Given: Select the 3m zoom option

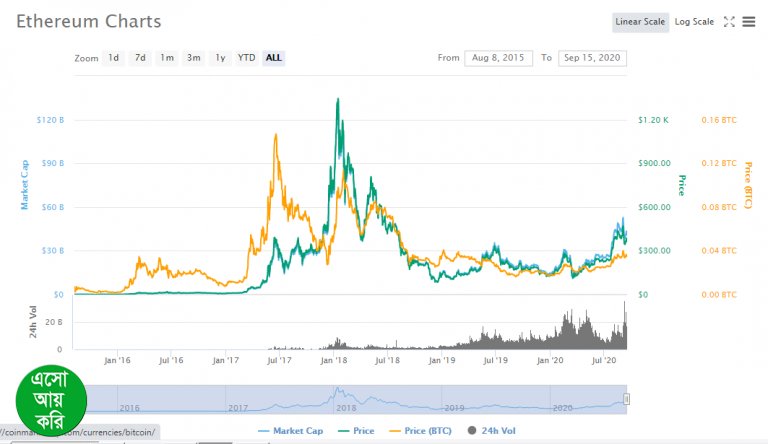Looking at the screenshot, I should pyautogui.click(x=193, y=58).
